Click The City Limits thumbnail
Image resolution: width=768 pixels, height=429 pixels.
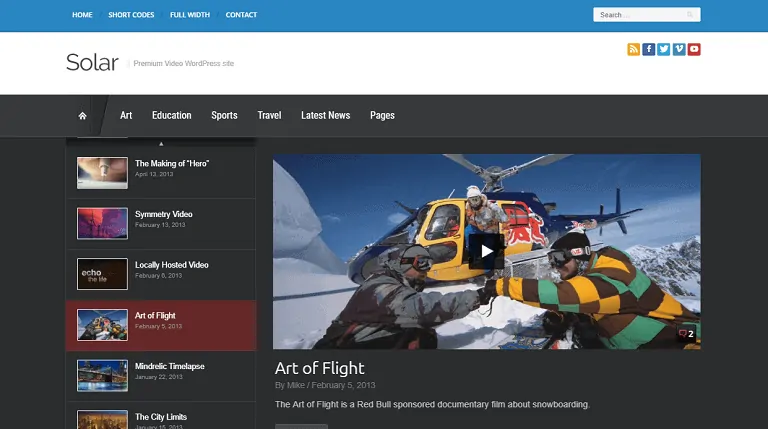(102, 420)
